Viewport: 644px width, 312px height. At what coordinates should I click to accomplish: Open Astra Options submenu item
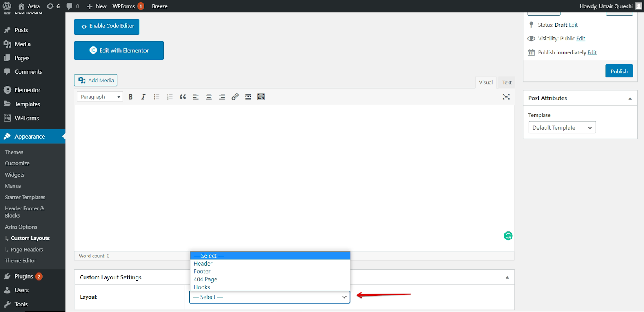(21, 227)
